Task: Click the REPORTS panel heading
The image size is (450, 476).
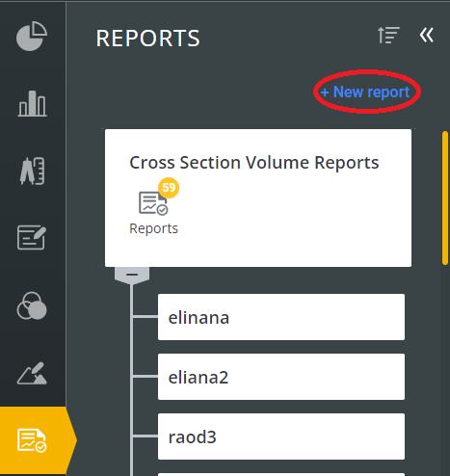Action: click(148, 39)
